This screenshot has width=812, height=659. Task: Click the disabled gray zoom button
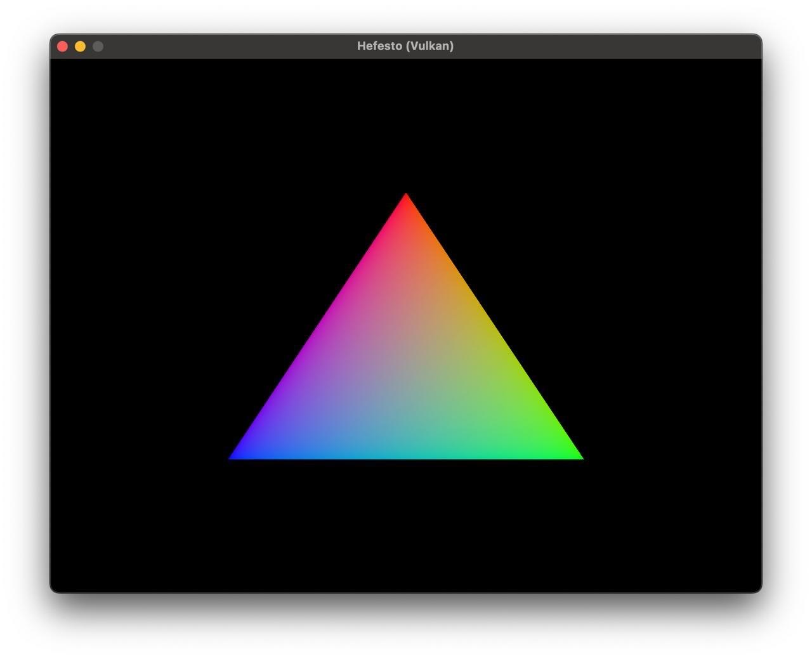(x=98, y=46)
